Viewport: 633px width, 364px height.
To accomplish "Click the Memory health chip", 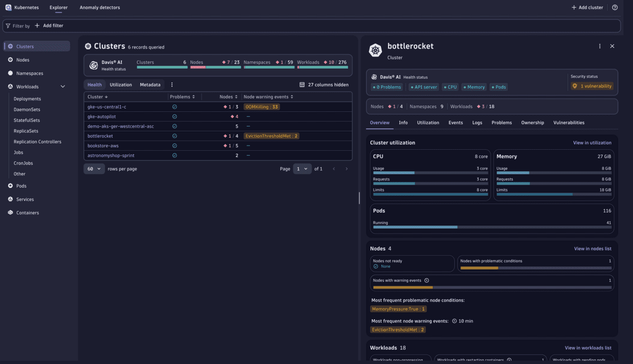I will click(474, 87).
